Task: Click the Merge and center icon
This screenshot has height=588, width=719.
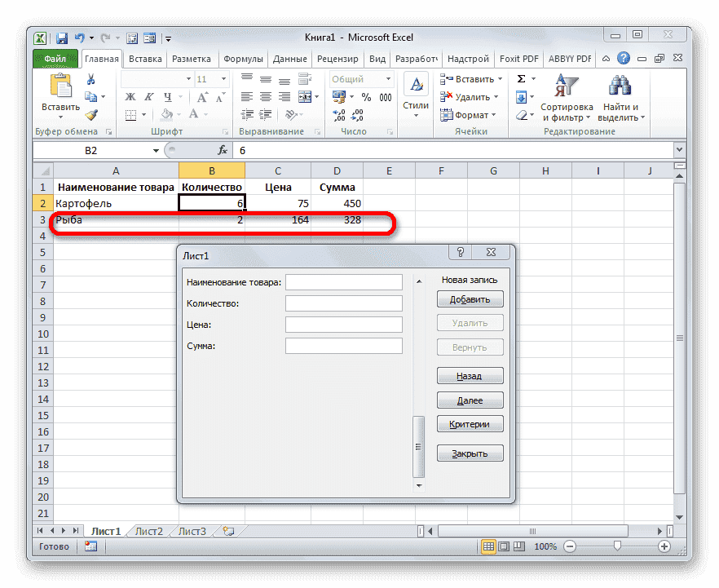Action: click(x=303, y=96)
